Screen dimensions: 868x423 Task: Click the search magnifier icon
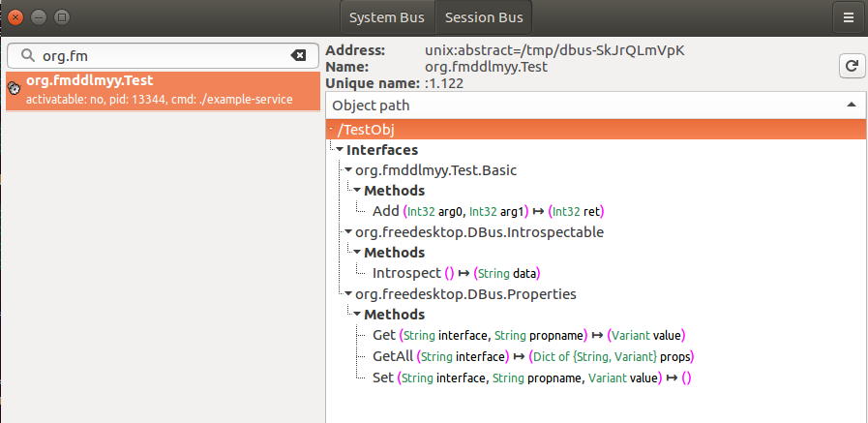coord(26,56)
